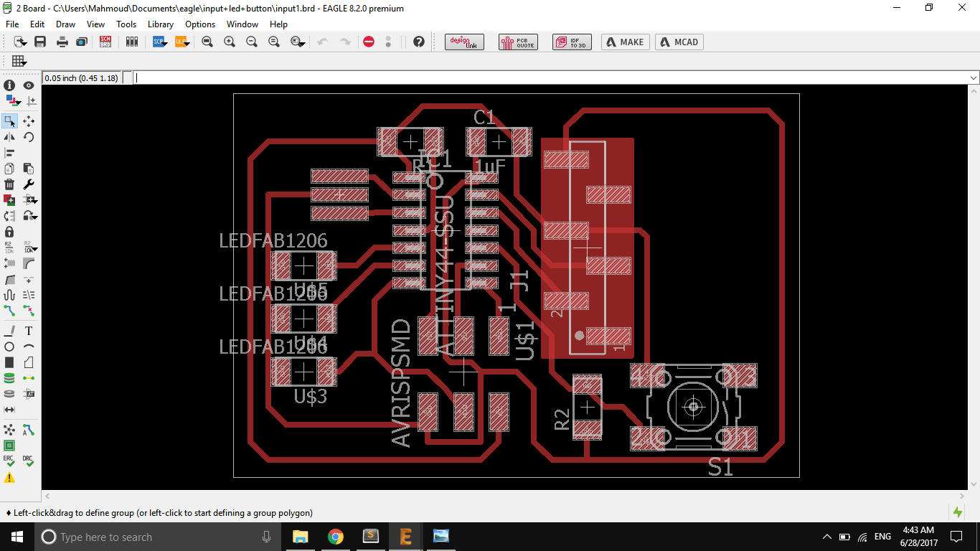This screenshot has height=551, width=980.
Task: Select the Polygon tool
Action: [29, 362]
